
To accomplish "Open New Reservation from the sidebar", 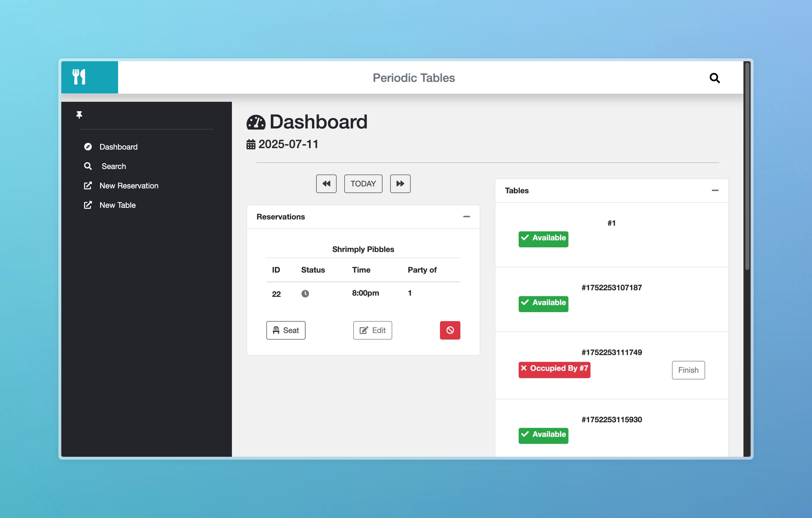I will pyautogui.click(x=129, y=186).
